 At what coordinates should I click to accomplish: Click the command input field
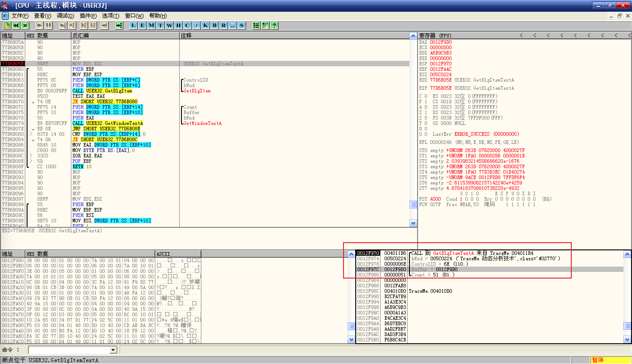[69, 350]
